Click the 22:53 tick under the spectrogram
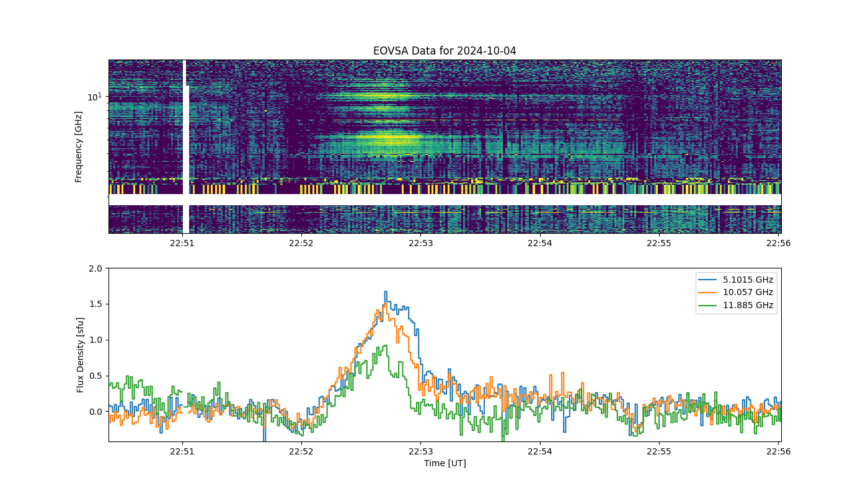This screenshot has height=496, width=868. (420, 243)
